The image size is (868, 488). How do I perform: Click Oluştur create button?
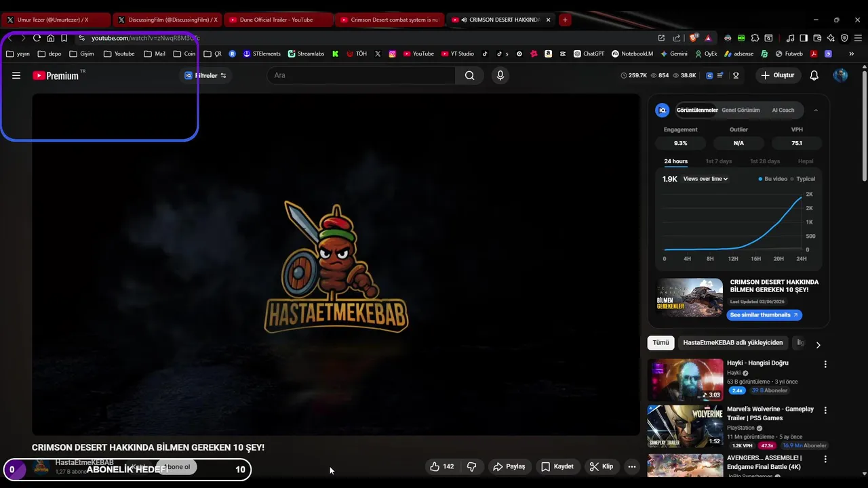point(777,75)
